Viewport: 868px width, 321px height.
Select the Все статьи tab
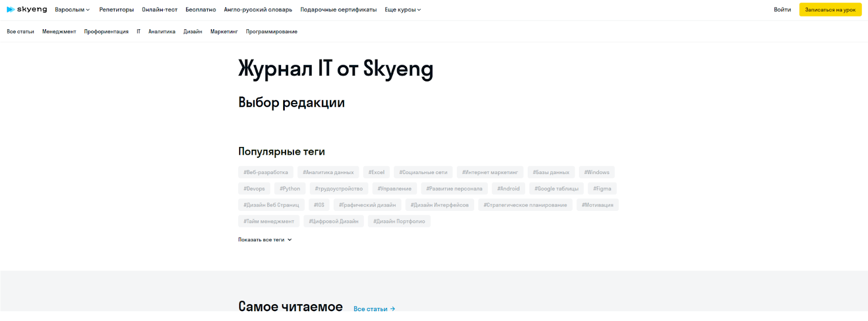click(x=21, y=31)
